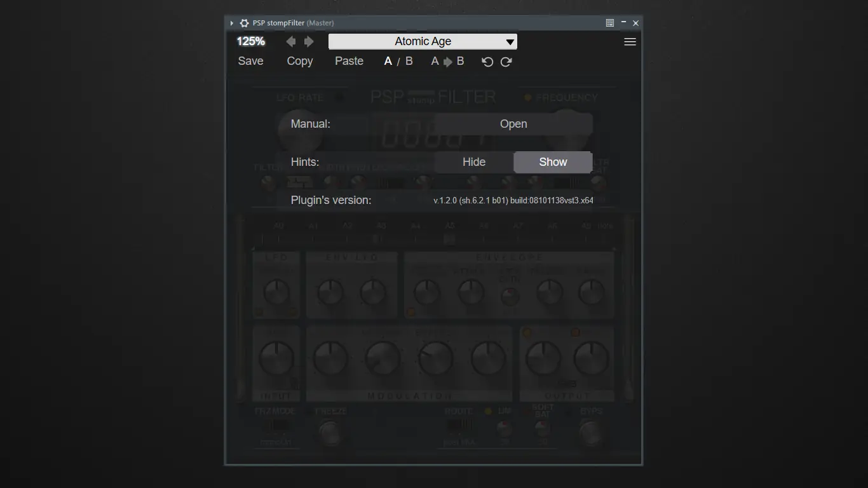Click the "Plugin's version:" label
The width and height of the screenshot is (868, 488).
(x=331, y=200)
